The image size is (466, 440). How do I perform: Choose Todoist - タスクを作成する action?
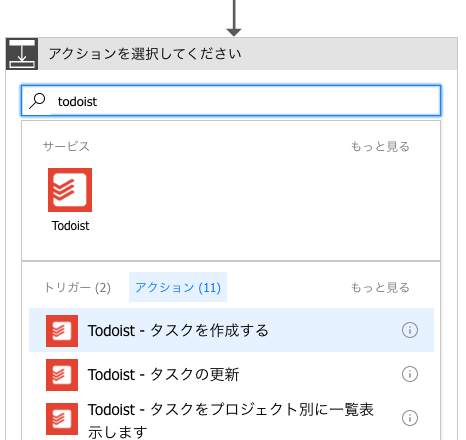point(231,330)
